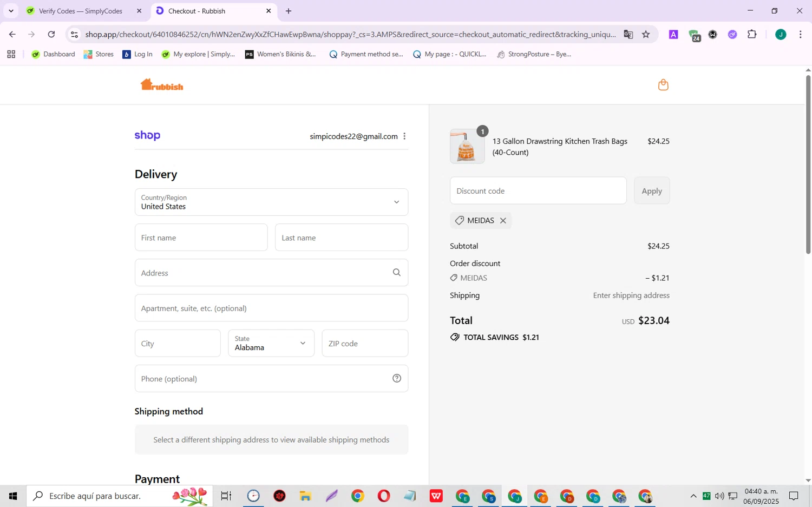812x507 pixels.
Task: Click the Rubbish store logo
Action: [x=162, y=85]
